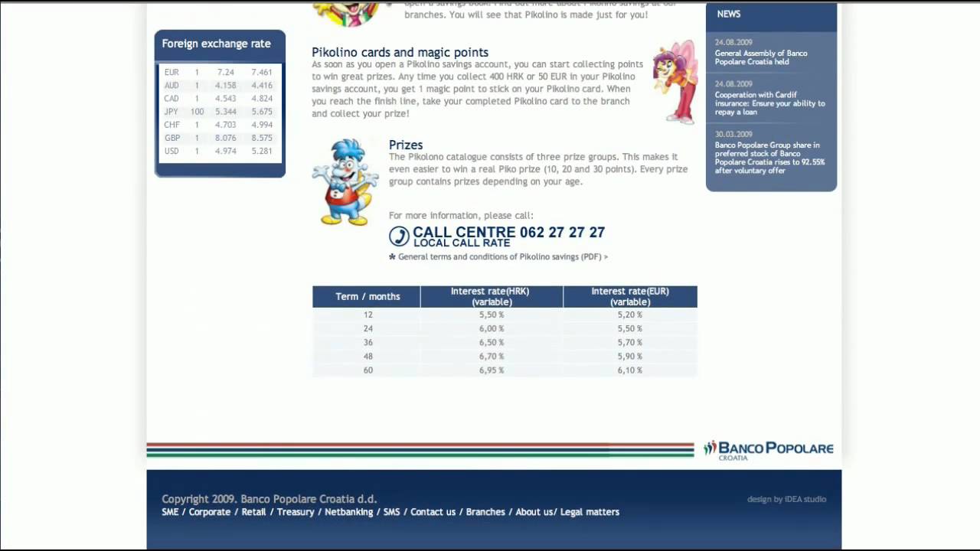Viewport: 980px width, 551px height.
Task: Click the 5,70 % EUR rate cell
Action: point(630,343)
